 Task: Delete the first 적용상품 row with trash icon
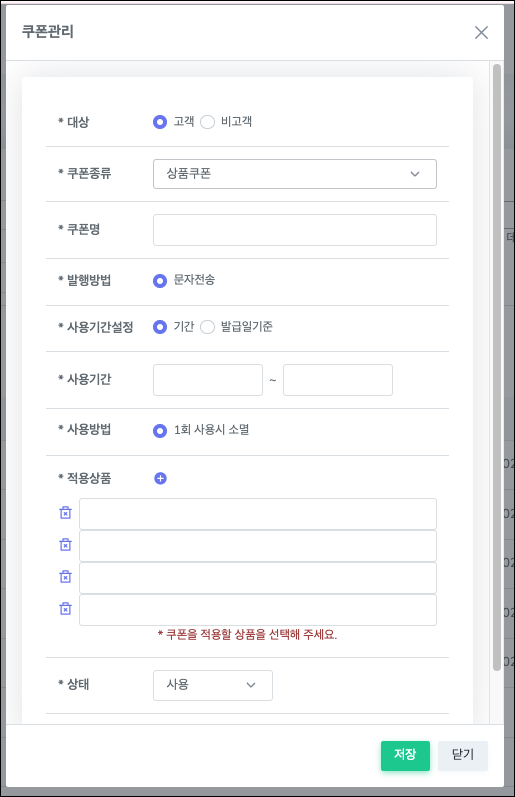pos(66,512)
